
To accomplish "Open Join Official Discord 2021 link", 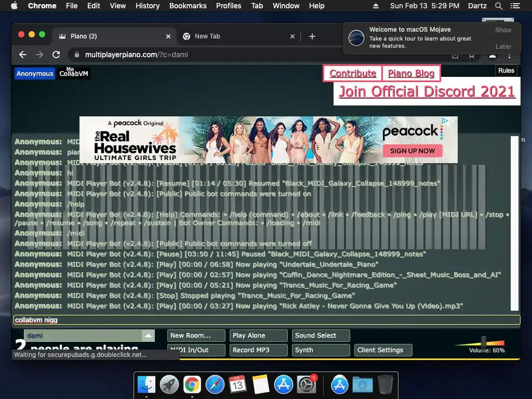I will click(427, 91).
